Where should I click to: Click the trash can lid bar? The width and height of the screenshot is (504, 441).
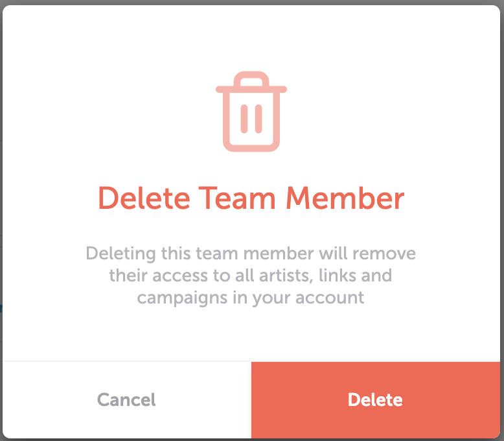(251, 89)
